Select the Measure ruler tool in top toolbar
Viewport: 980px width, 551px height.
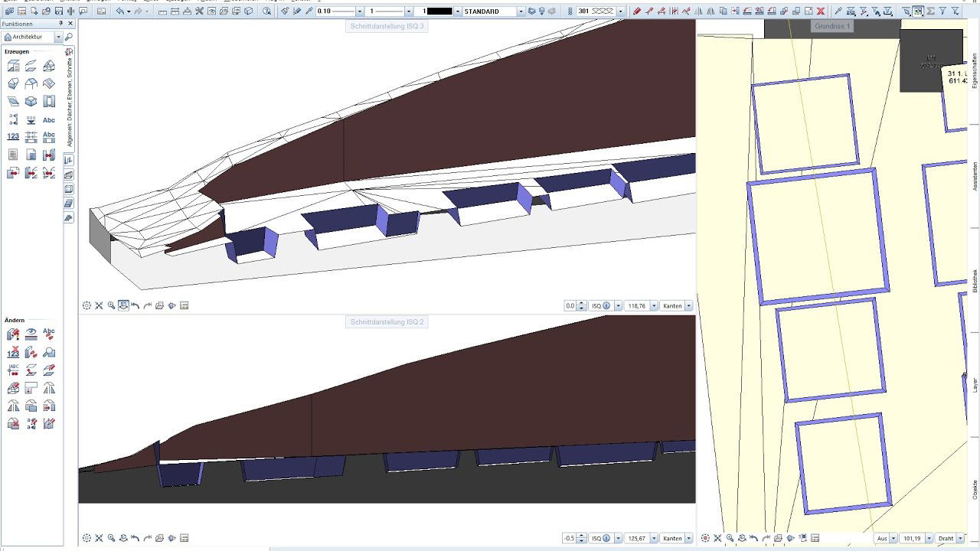coord(163,11)
